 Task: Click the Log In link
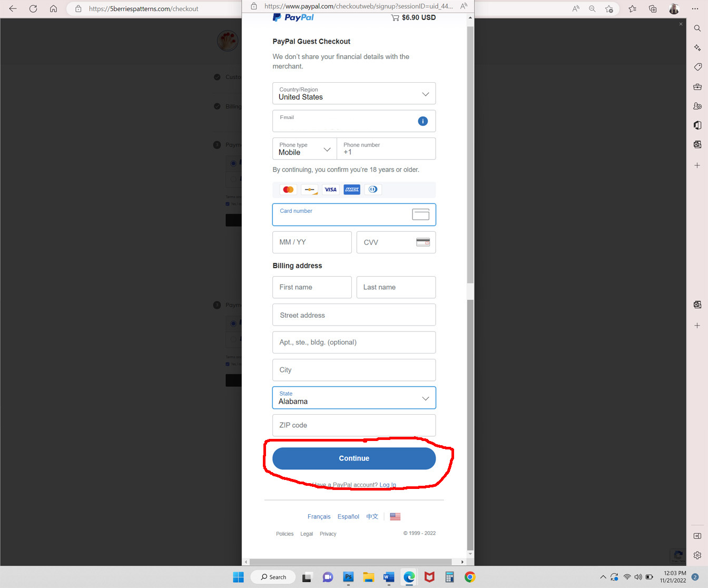click(x=388, y=485)
